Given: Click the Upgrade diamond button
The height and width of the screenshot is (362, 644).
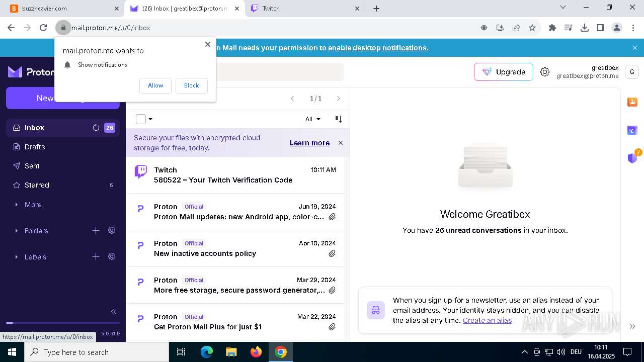Looking at the screenshot, I should (x=503, y=72).
